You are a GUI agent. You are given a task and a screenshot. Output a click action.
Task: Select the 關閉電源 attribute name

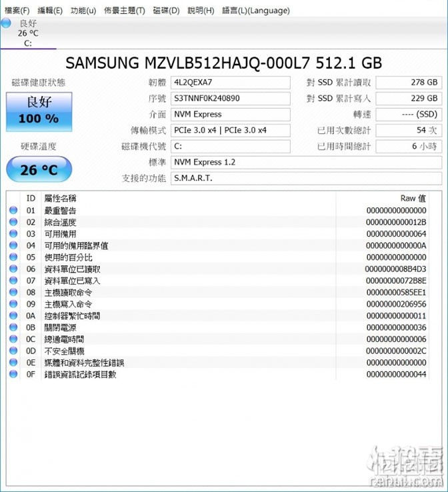[x=60, y=327]
